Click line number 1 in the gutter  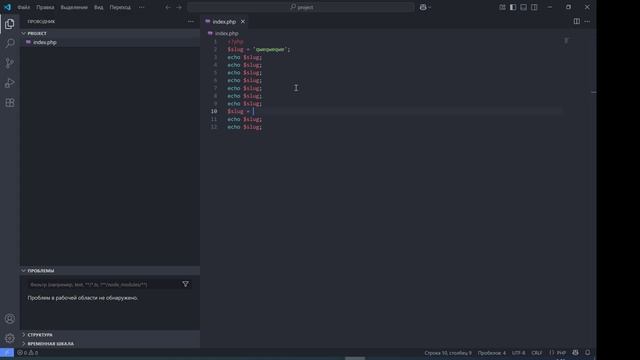pyautogui.click(x=215, y=42)
